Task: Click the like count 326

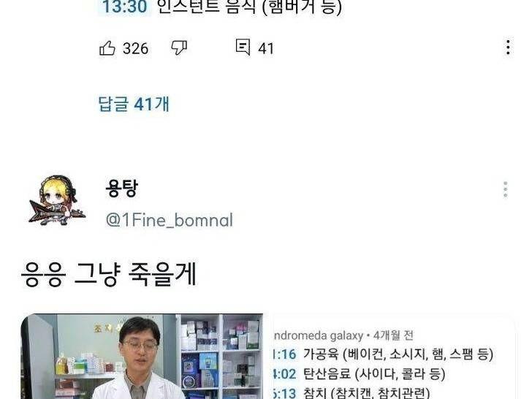Action: pos(135,48)
